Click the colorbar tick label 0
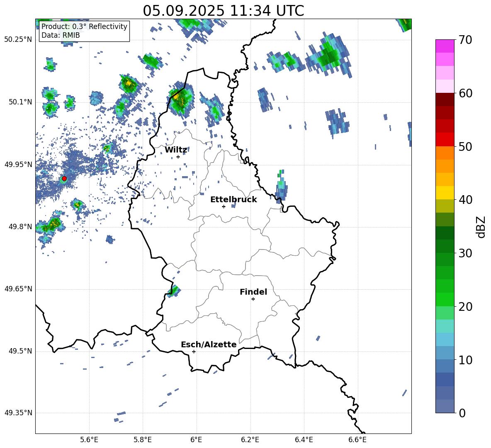Screen dimensions: 491x448 tap(462, 413)
